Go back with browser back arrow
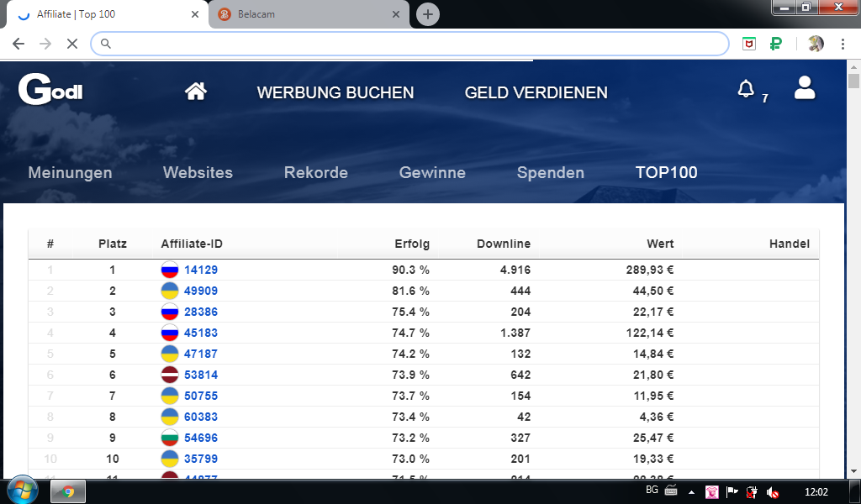This screenshot has height=504, width=861. pyautogui.click(x=18, y=44)
